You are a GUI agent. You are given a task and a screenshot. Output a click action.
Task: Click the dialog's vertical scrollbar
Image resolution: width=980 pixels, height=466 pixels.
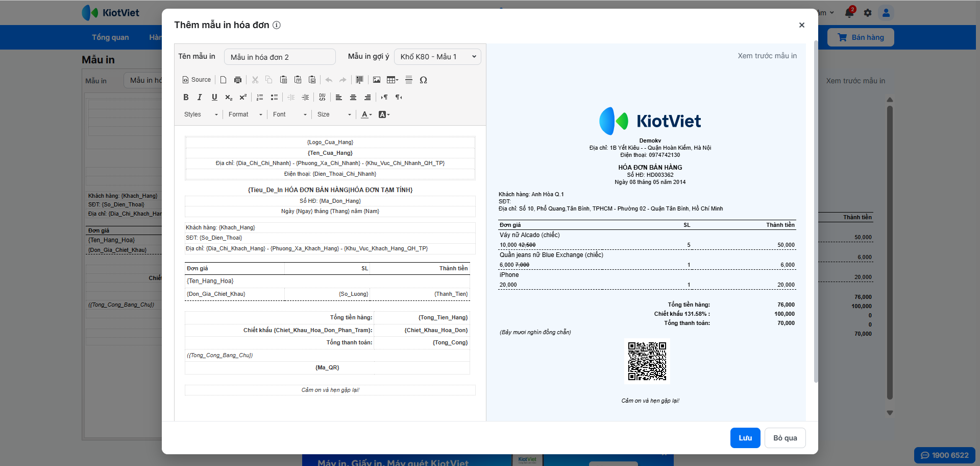(816, 212)
